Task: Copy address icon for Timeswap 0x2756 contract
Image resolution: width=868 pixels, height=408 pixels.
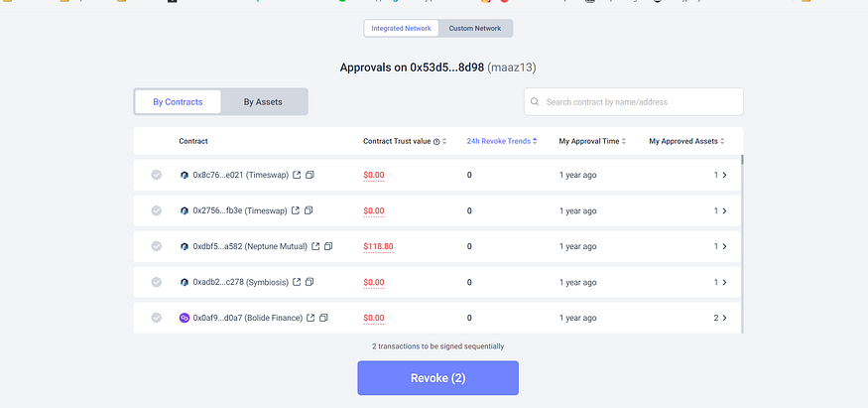Action: [x=309, y=210]
